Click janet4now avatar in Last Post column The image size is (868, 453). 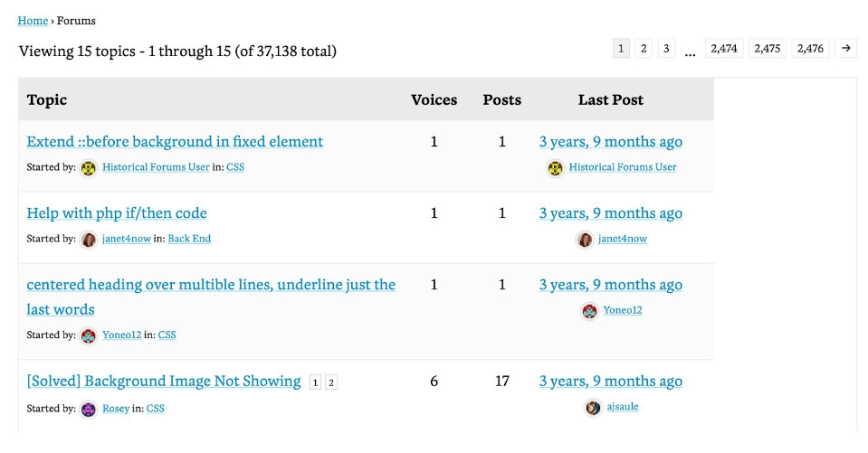tap(585, 240)
